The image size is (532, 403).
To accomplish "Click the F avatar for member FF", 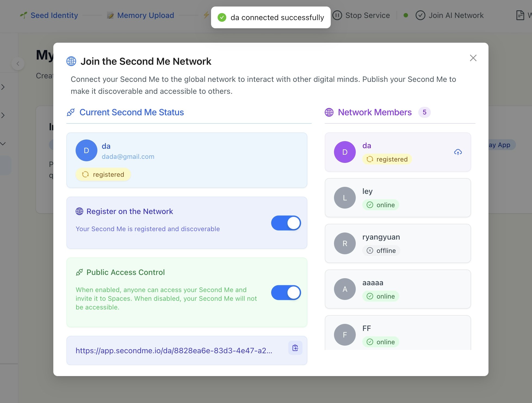I will pyautogui.click(x=345, y=335).
